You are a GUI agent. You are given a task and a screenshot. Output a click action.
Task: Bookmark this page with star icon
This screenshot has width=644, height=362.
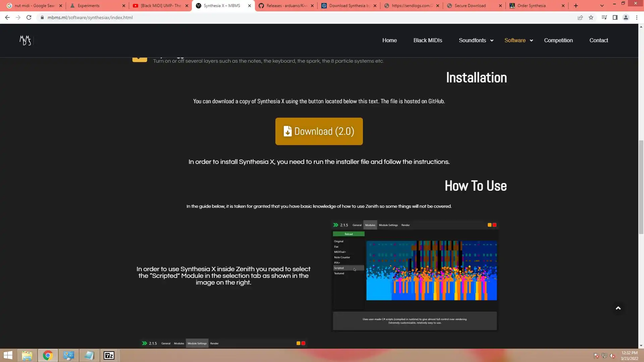click(591, 17)
